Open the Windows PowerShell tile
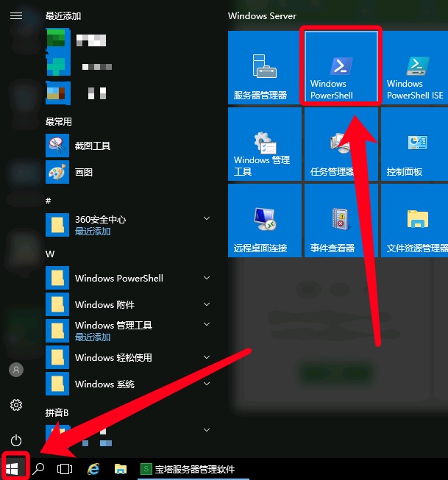Screen dimensions: 448x480 pyautogui.click(x=341, y=66)
